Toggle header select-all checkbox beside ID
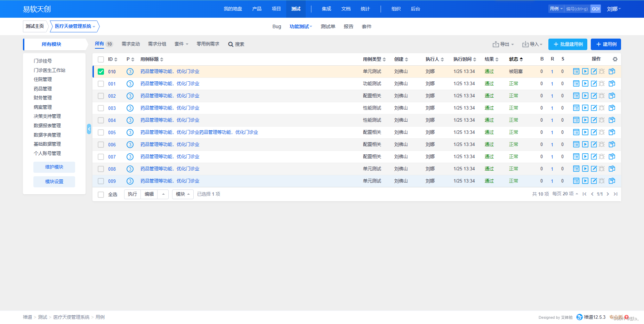The image size is (644, 324). tap(101, 59)
